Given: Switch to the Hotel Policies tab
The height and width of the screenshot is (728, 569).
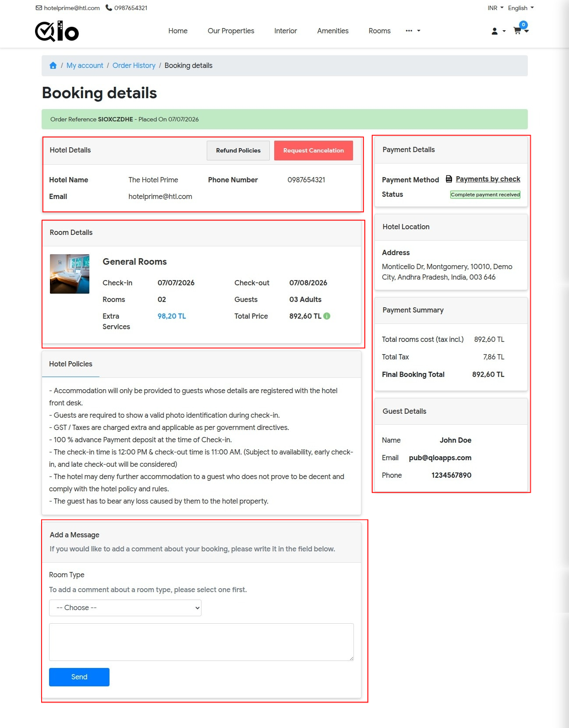Looking at the screenshot, I should click(x=71, y=364).
